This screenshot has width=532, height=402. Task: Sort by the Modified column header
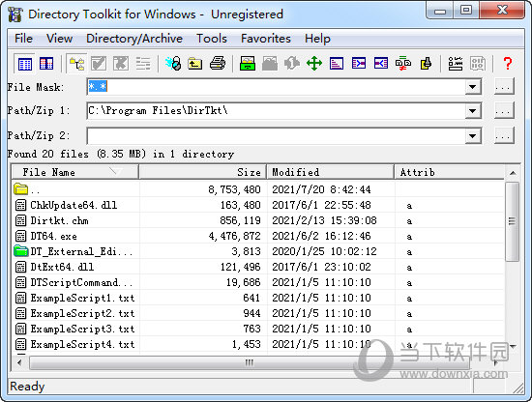(330, 172)
